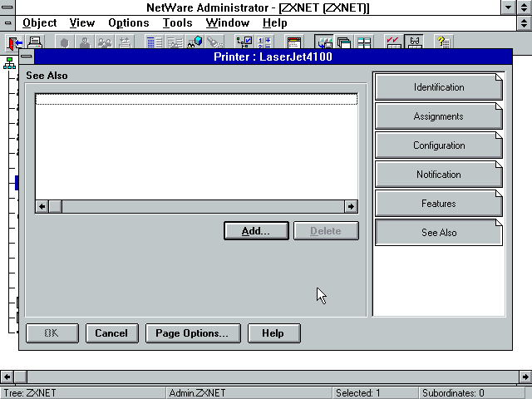The height and width of the screenshot is (399, 532).
Task: Open the Object menu
Action: 39,22
